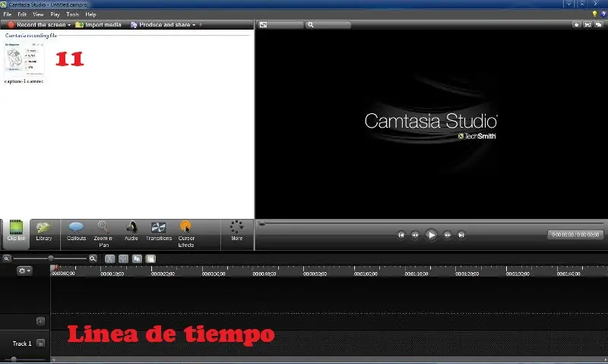Click the timeline scrollbar left arrow
Screen dimensions: 608x364
click(53, 359)
